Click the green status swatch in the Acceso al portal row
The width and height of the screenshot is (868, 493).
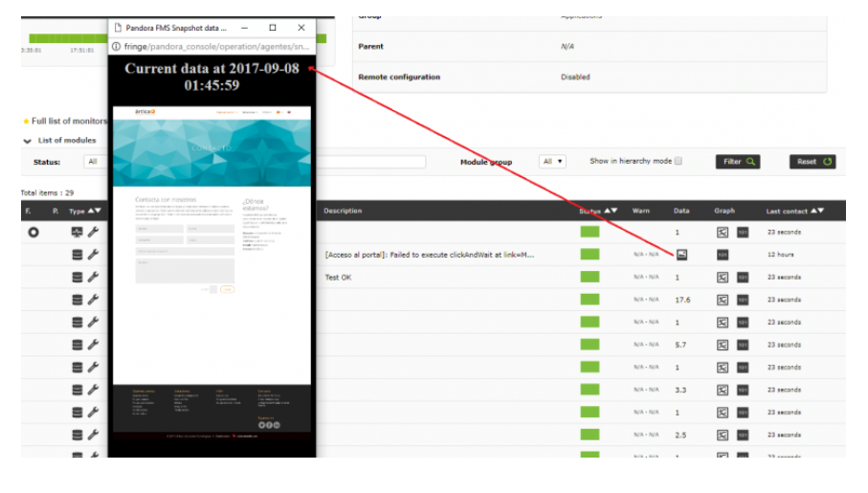(590, 255)
